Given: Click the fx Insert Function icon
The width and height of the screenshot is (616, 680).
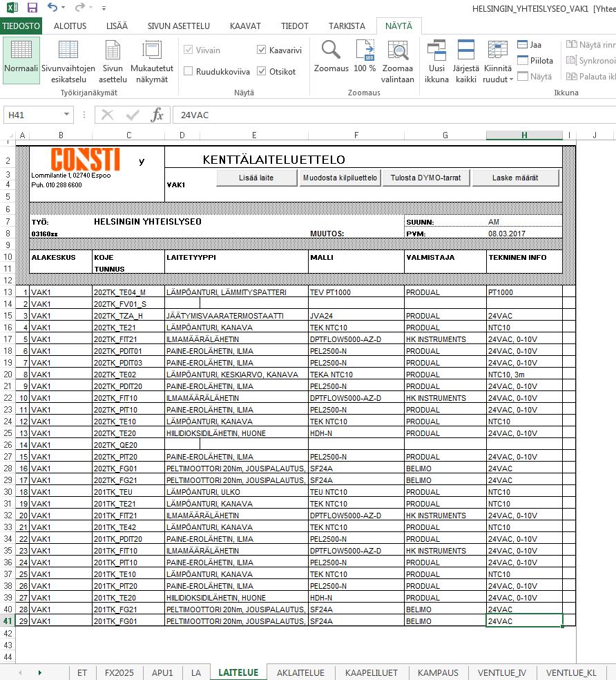Looking at the screenshot, I should (x=157, y=115).
